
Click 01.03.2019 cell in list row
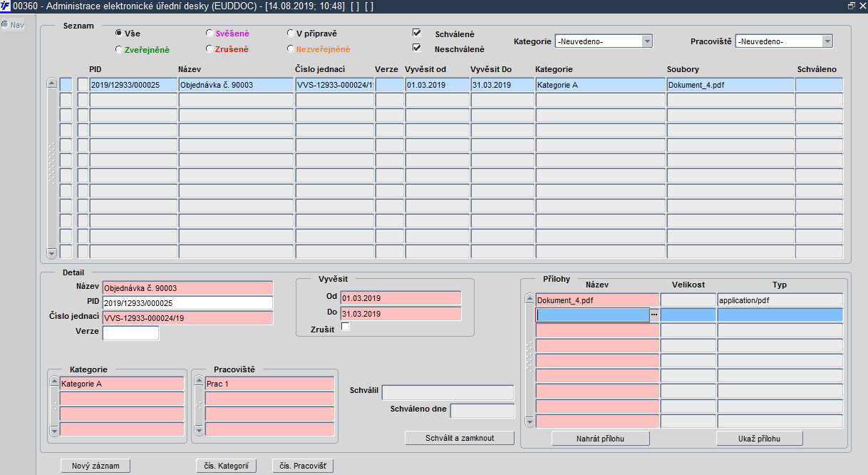(437, 85)
